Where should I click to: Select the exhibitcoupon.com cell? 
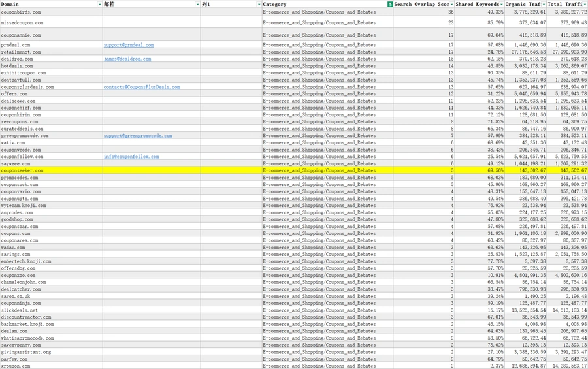coord(52,73)
